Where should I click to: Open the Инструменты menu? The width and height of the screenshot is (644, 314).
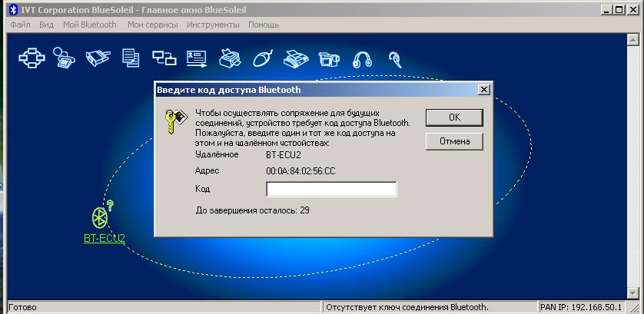(x=213, y=25)
